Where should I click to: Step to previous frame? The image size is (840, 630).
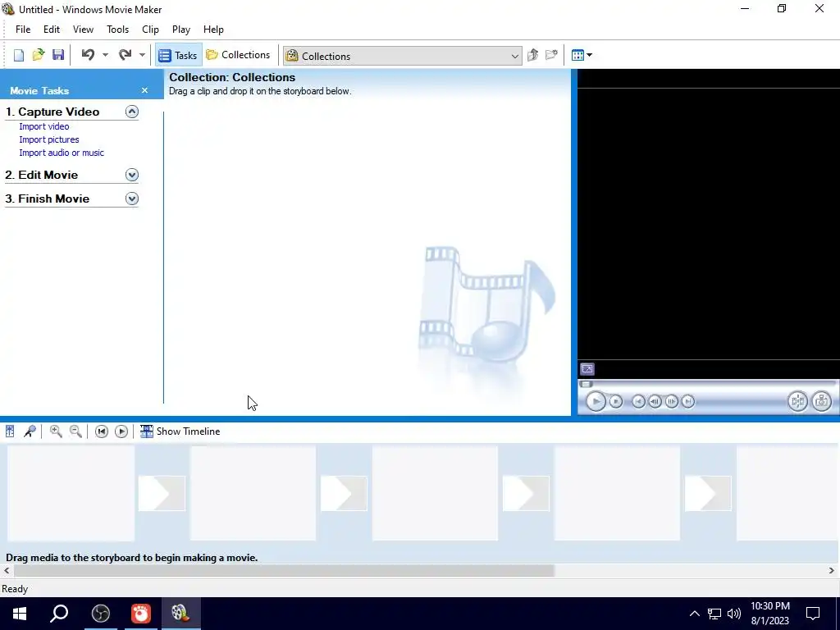655,401
